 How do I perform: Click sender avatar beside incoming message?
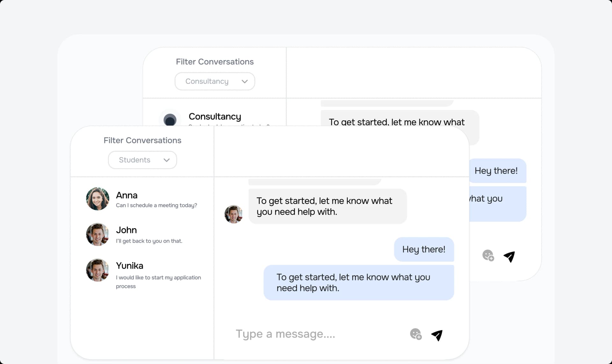tap(233, 214)
